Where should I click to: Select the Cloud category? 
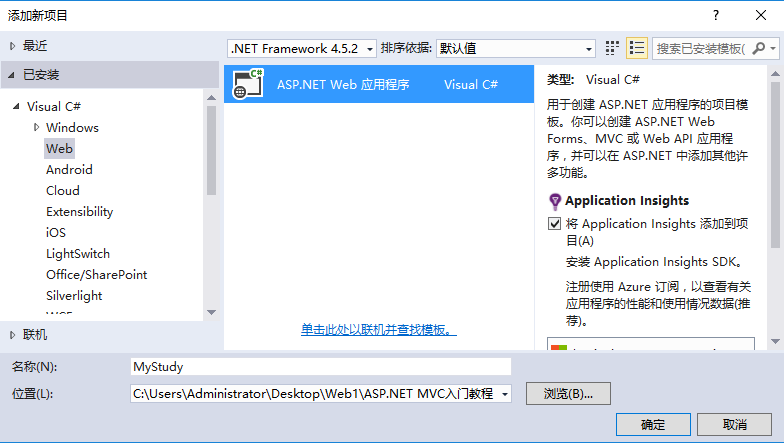(62, 190)
